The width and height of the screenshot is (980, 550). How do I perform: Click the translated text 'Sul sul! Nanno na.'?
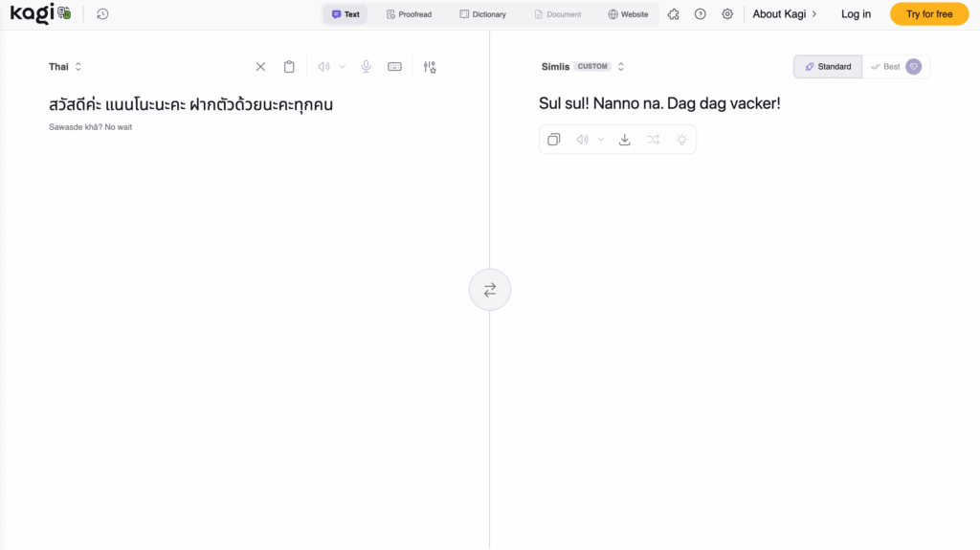click(601, 103)
